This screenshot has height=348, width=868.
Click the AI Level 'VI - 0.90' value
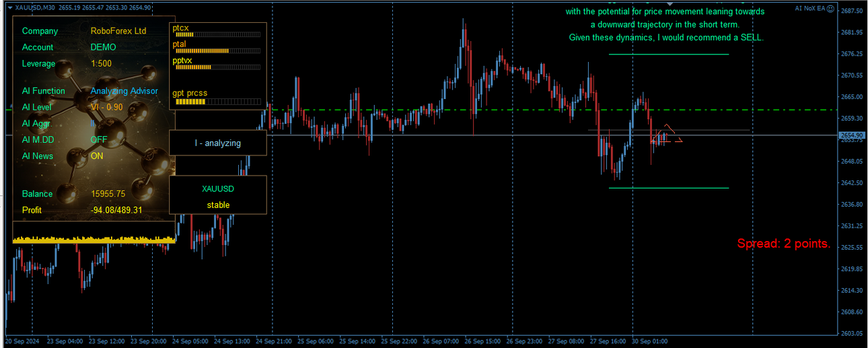point(107,107)
